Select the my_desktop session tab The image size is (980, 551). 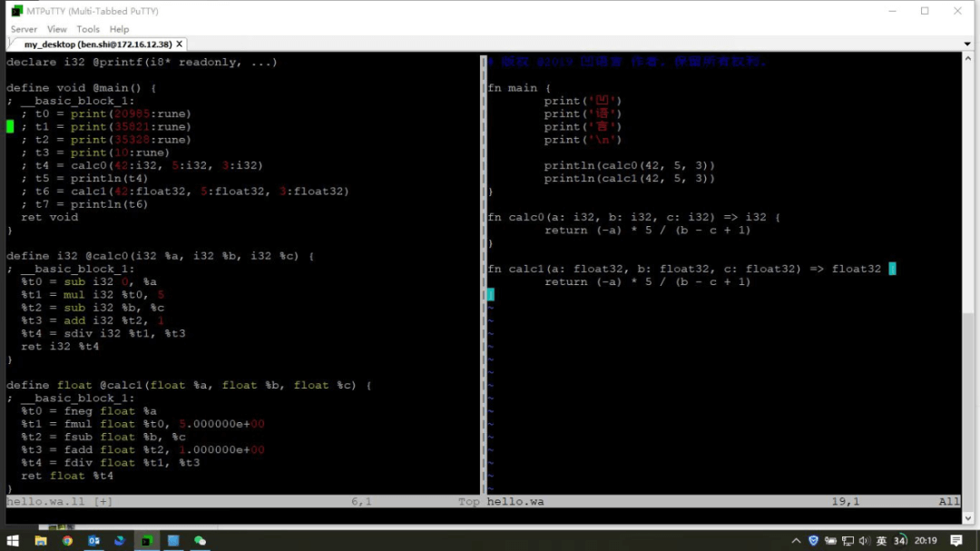97,44
